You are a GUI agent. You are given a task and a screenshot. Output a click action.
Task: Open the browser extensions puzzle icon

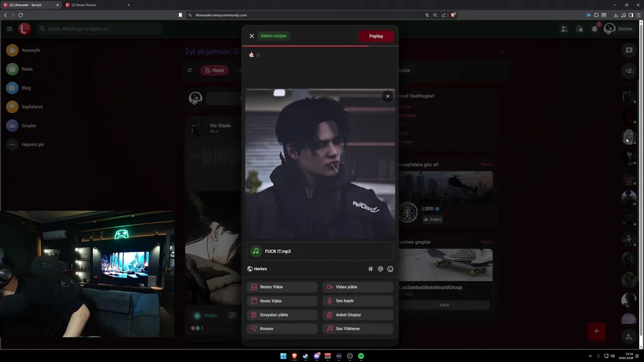(596, 15)
